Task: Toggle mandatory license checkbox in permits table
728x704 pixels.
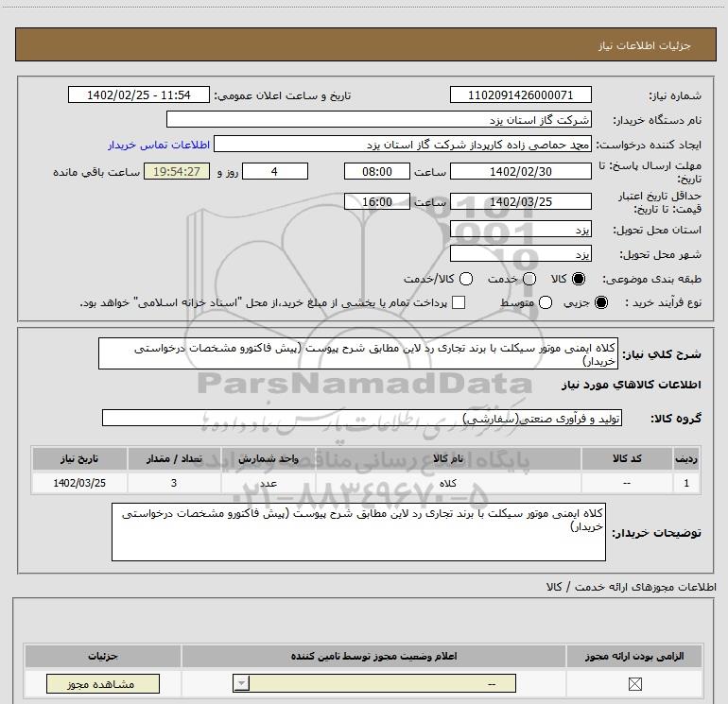Action: [634, 683]
